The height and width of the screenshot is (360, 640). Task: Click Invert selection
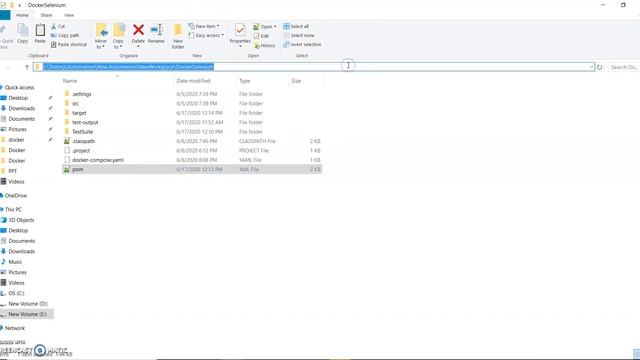(x=302, y=44)
